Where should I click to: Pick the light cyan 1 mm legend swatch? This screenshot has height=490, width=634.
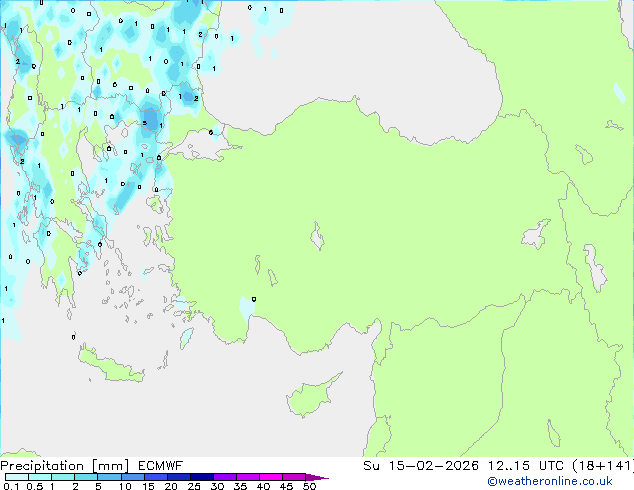coord(62,478)
